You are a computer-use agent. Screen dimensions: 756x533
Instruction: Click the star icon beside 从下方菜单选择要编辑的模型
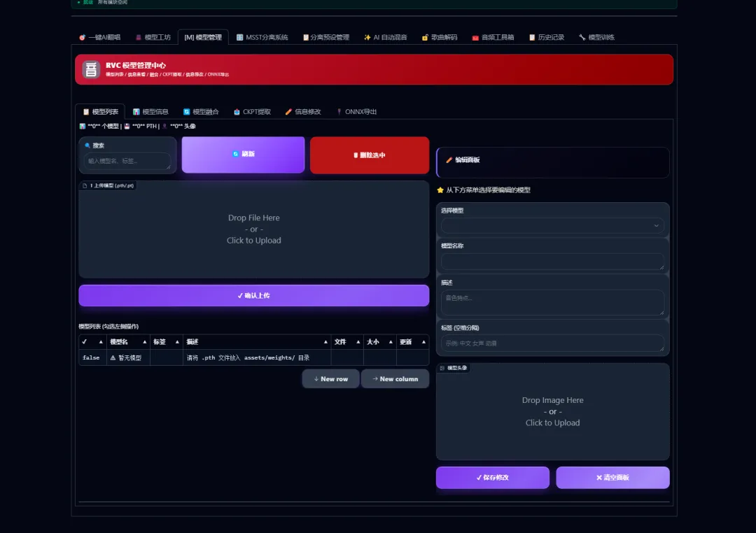[x=440, y=190]
